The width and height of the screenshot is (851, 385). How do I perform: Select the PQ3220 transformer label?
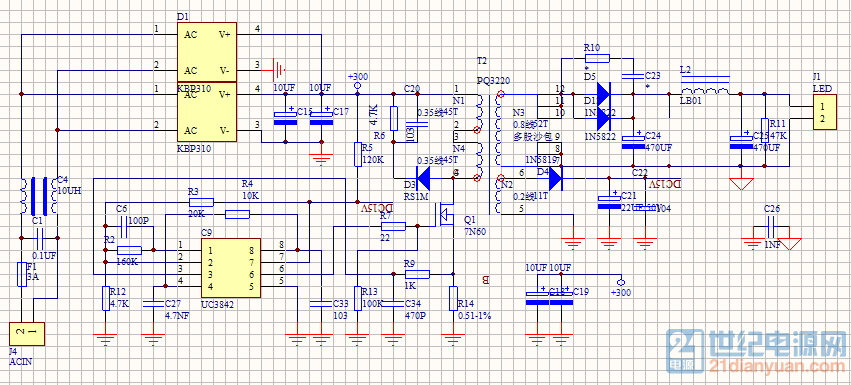point(493,81)
